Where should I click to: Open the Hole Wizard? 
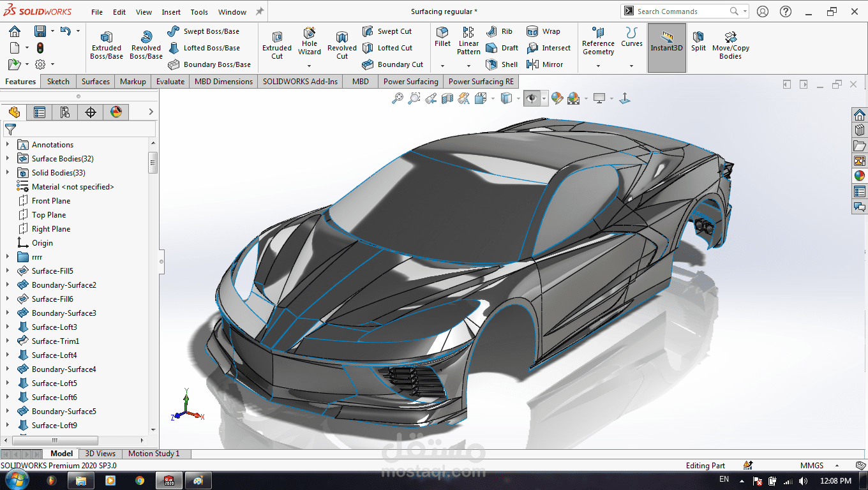[310, 41]
